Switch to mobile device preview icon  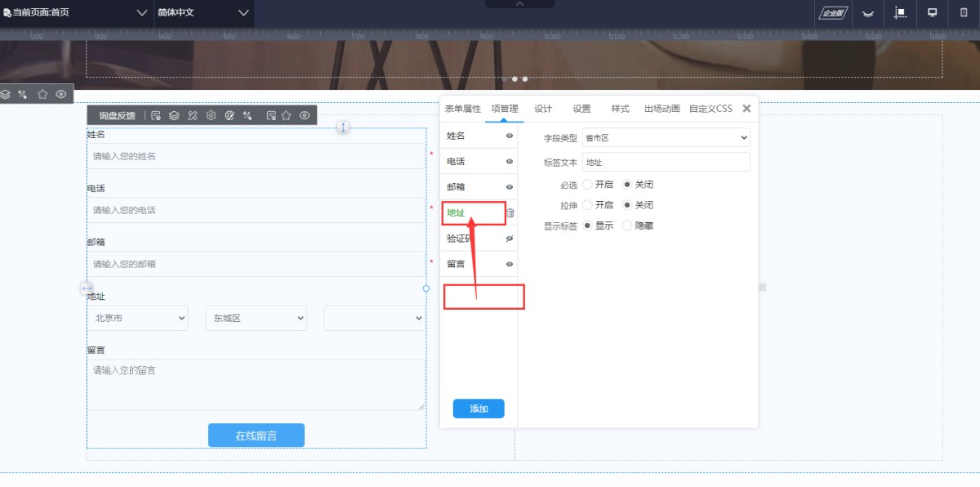(x=964, y=13)
